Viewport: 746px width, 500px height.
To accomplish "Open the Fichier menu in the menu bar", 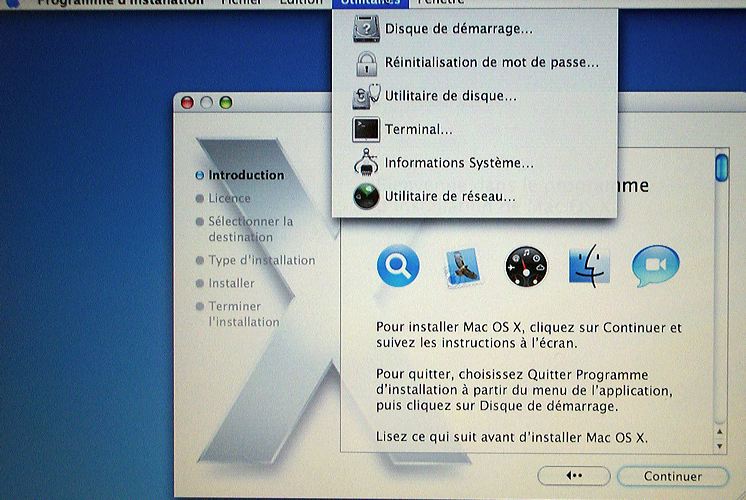I will coord(242,3).
